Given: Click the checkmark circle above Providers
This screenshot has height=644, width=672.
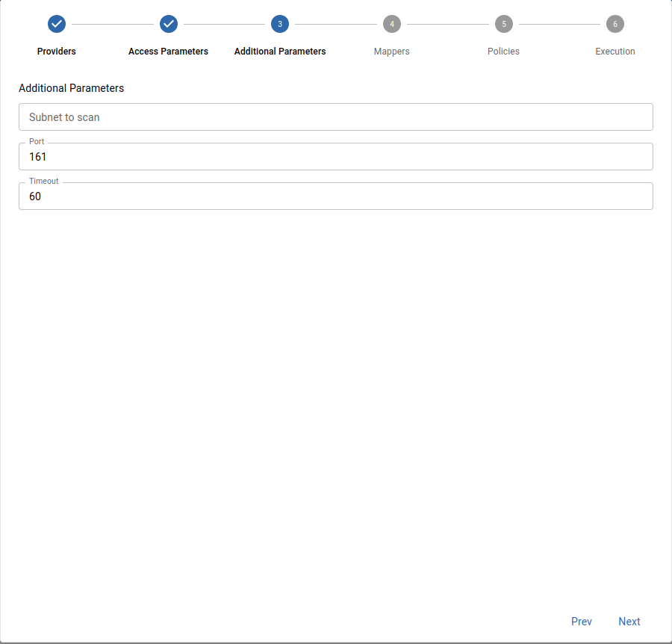Looking at the screenshot, I should [x=57, y=24].
